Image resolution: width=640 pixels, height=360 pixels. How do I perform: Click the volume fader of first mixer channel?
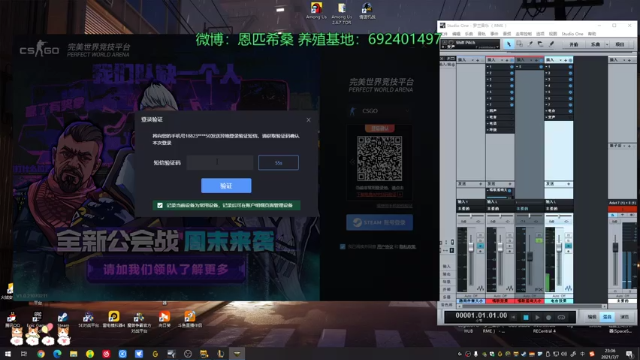tap(471, 247)
